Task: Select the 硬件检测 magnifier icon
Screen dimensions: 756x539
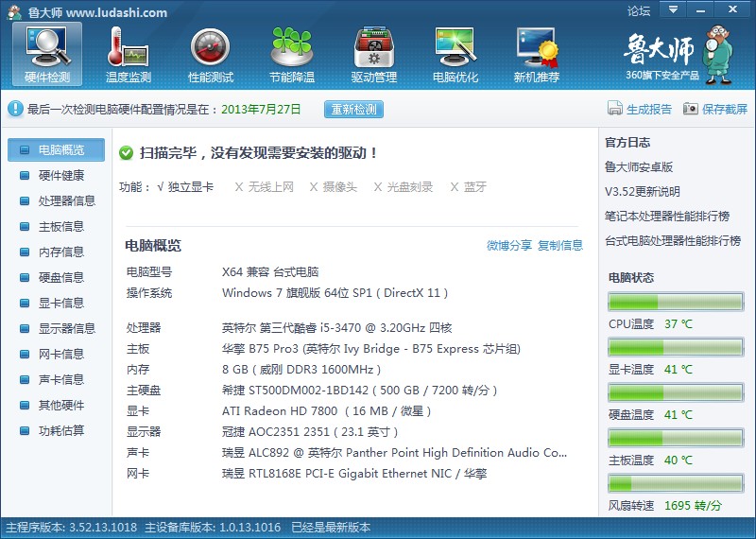Action: tap(47, 47)
